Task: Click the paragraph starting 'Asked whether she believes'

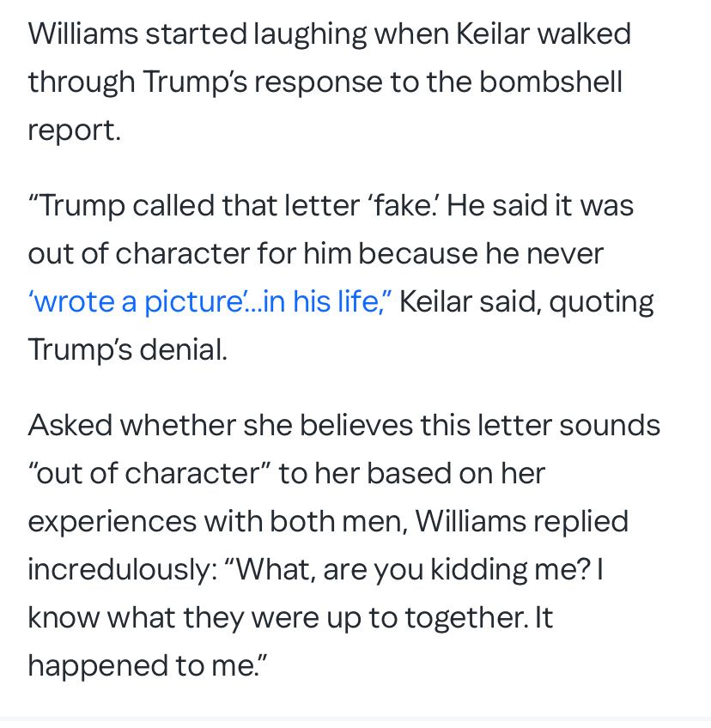Action: 344,545
